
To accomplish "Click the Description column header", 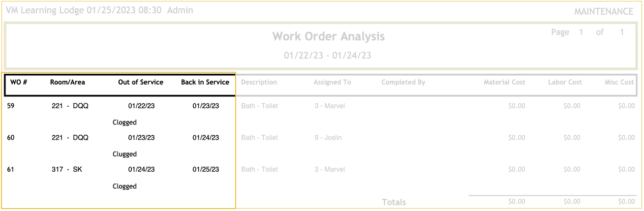I will coord(259,82).
